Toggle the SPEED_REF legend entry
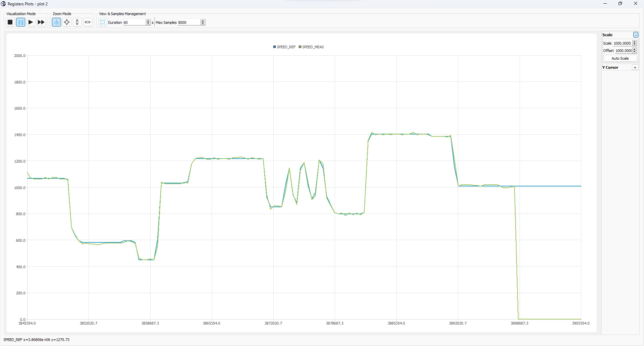The width and height of the screenshot is (644, 346). (284, 47)
